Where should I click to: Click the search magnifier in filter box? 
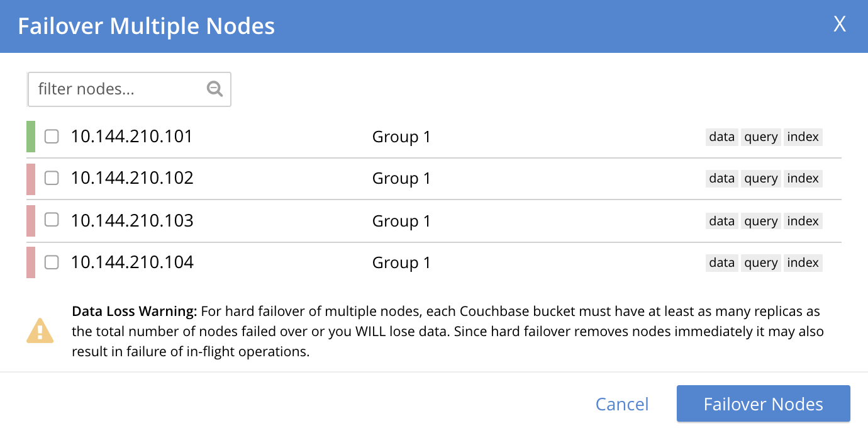pyautogui.click(x=214, y=89)
